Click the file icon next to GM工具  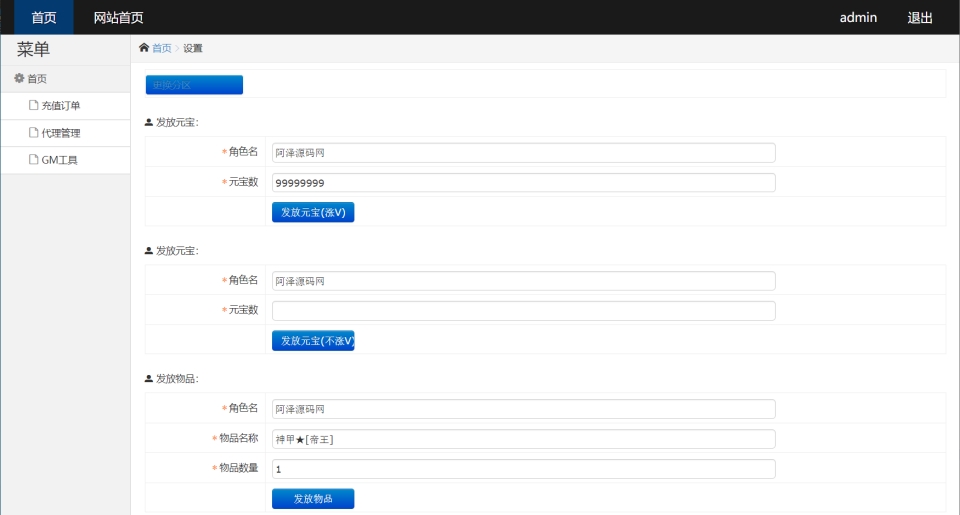coord(34,159)
